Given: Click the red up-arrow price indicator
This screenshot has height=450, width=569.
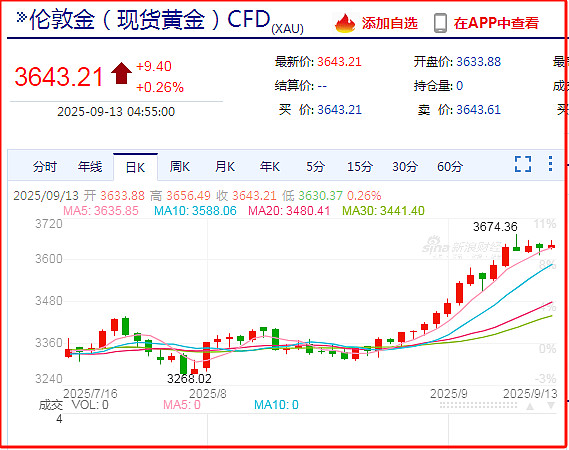Looking at the screenshot, I should pyautogui.click(x=121, y=73).
